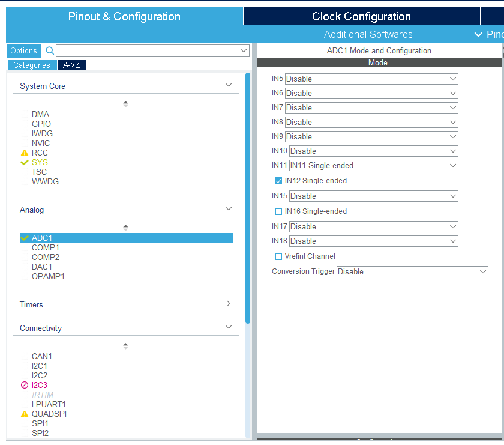
Task: Click the I2C3 conflict prohibited icon
Action: click(x=25, y=385)
